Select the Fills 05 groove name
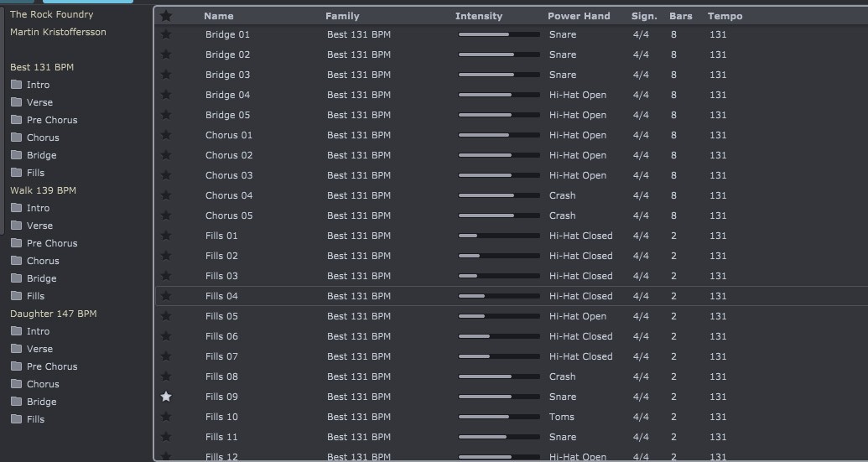Image resolution: width=868 pixels, height=462 pixels. [x=221, y=316]
